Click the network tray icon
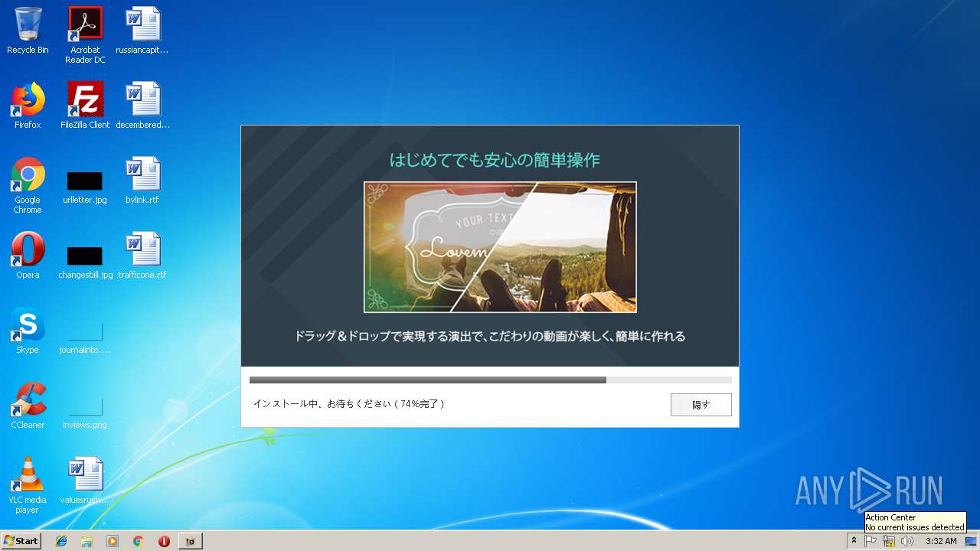This screenshot has width=980, height=551. click(889, 541)
